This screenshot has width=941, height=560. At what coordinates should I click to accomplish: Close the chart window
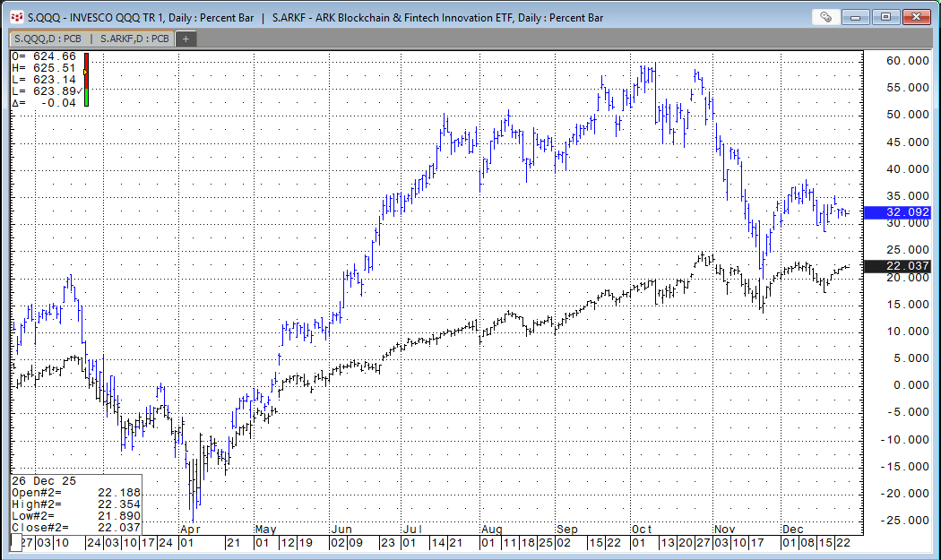click(x=917, y=16)
